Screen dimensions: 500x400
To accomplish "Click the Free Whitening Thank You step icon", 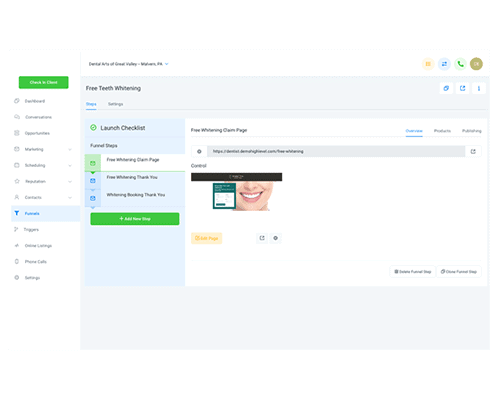I will click(x=93, y=181).
